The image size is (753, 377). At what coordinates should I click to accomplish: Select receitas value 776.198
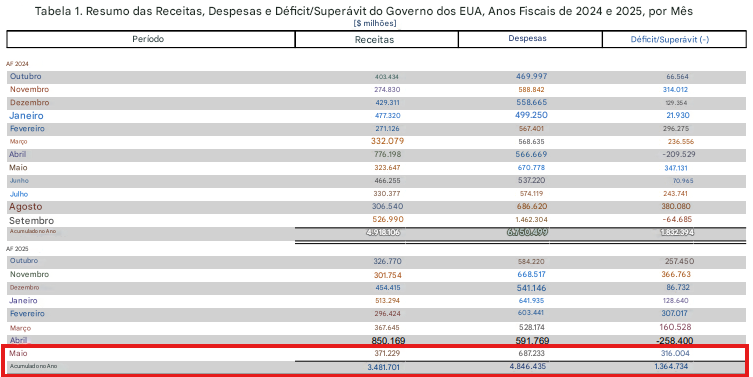click(387, 154)
